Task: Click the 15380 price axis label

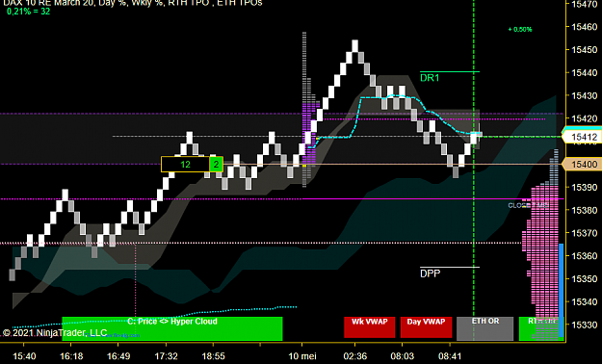Action: point(585,211)
